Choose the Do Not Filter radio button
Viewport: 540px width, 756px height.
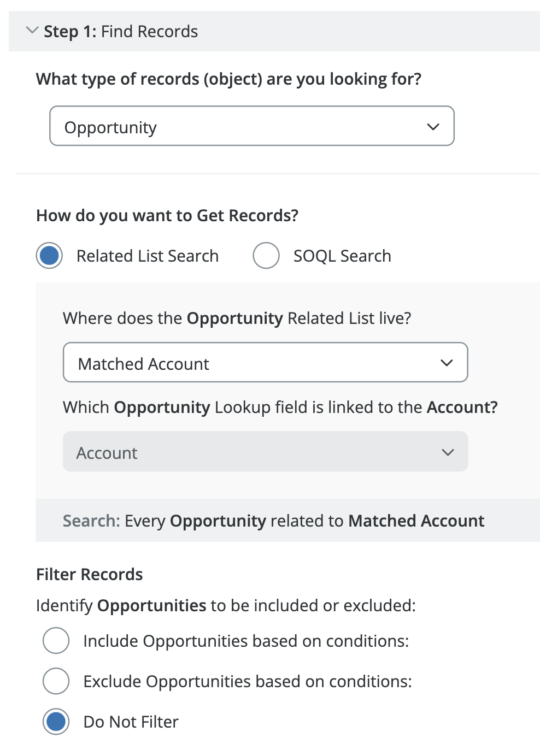pos(56,722)
